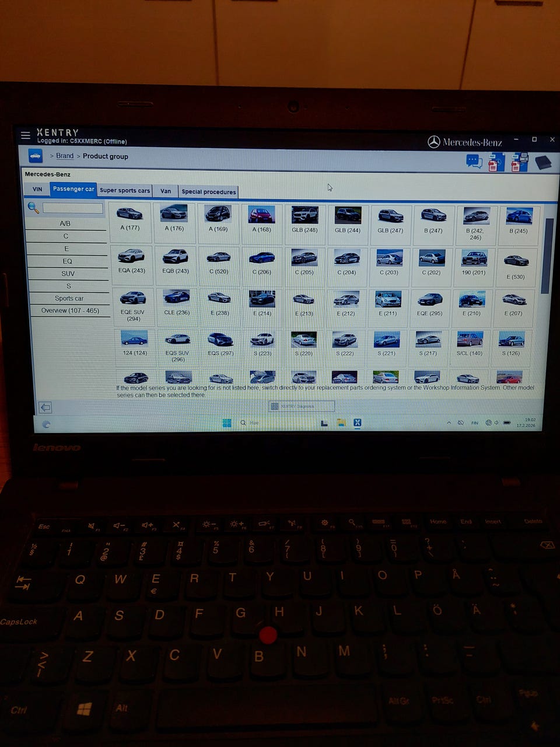Screen dimensions: 560x747
Task: Filter by EQ category
Action: 68,261
